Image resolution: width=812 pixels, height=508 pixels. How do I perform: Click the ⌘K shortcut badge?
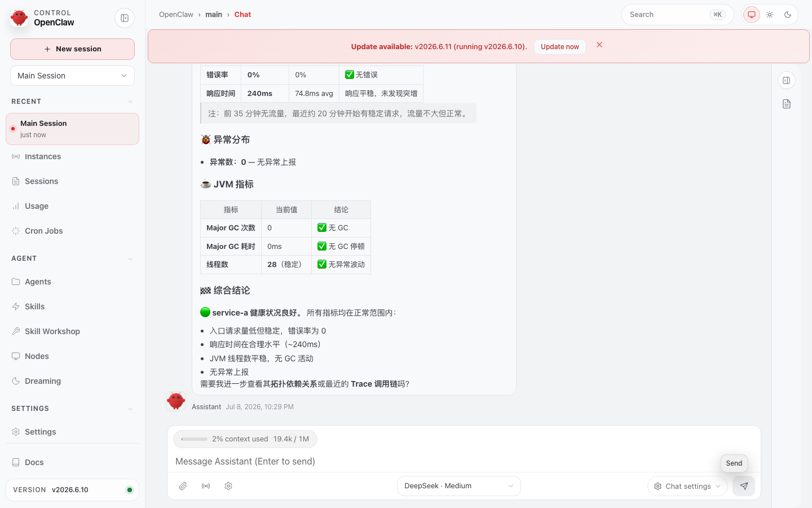click(717, 15)
